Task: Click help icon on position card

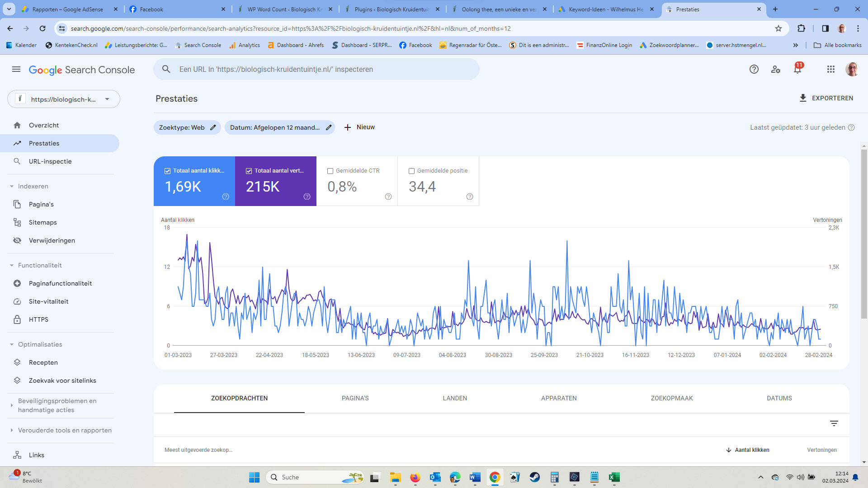Action: tap(470, 197)
